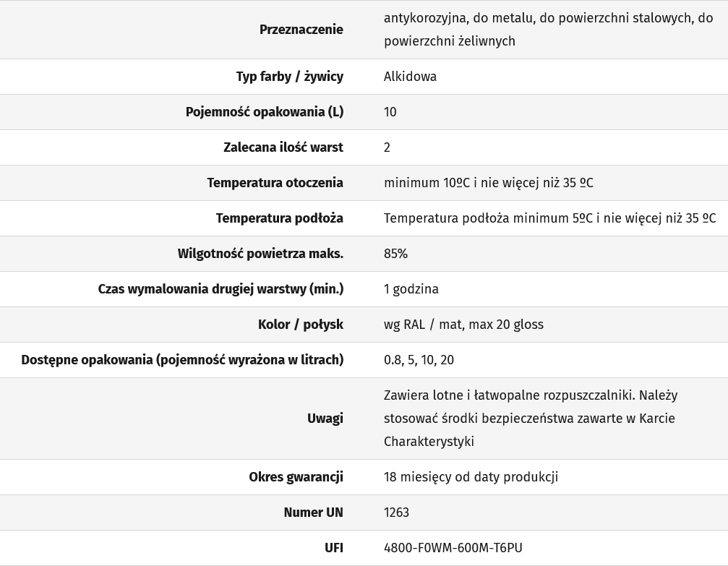Click the 'Typ farby / żywicy' label
Viewport: 728px width, 566px height.
click(x=289, y=77)
